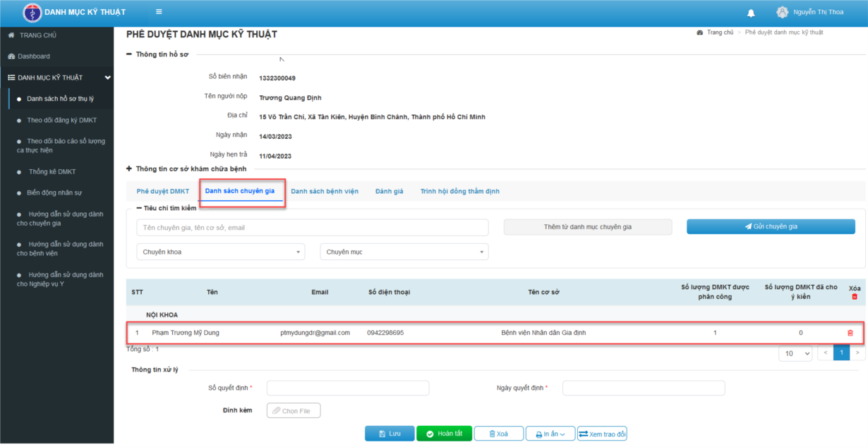Click the Ministry of Health logo icon
The width and height of the screenshot is (868, 447).
[x=32, y=13]
